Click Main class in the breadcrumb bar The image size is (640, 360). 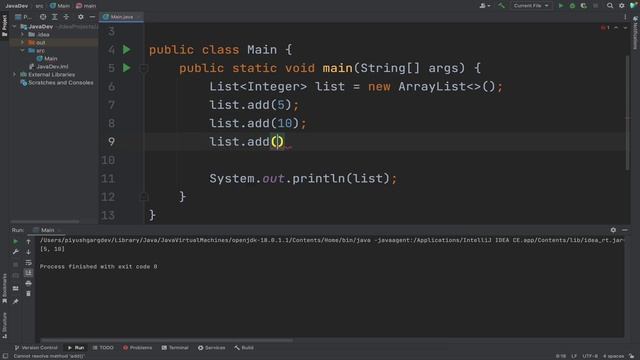(x=60, y=6)
